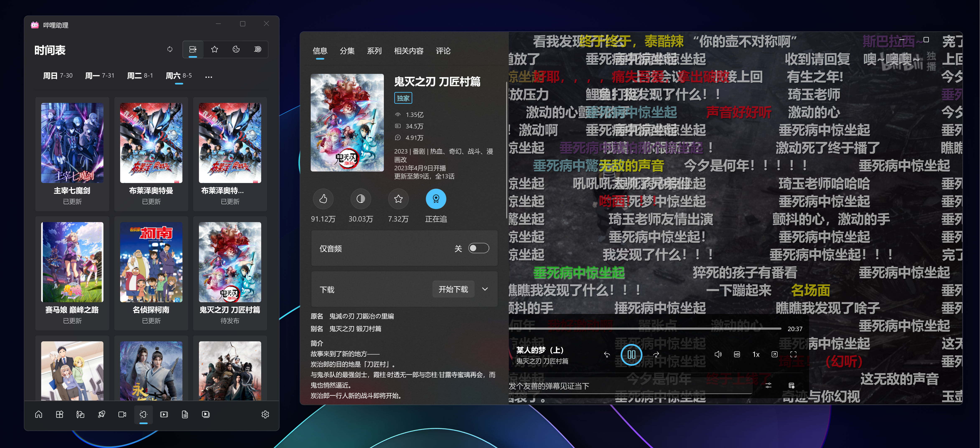980x448 pixels.
Task: Open settings gear in bottom navigation
Action: (265, 414)
